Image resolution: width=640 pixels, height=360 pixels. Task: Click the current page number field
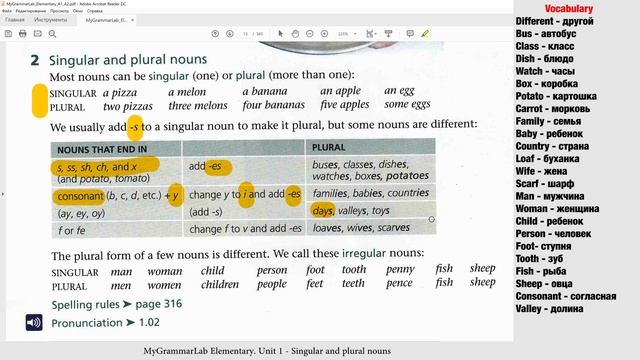click(245, 34)
